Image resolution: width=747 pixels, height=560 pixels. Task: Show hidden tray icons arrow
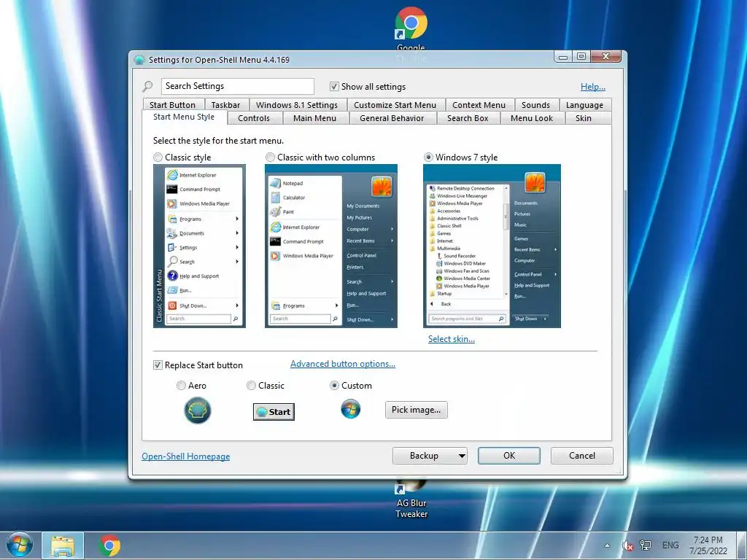pos(607,545)
